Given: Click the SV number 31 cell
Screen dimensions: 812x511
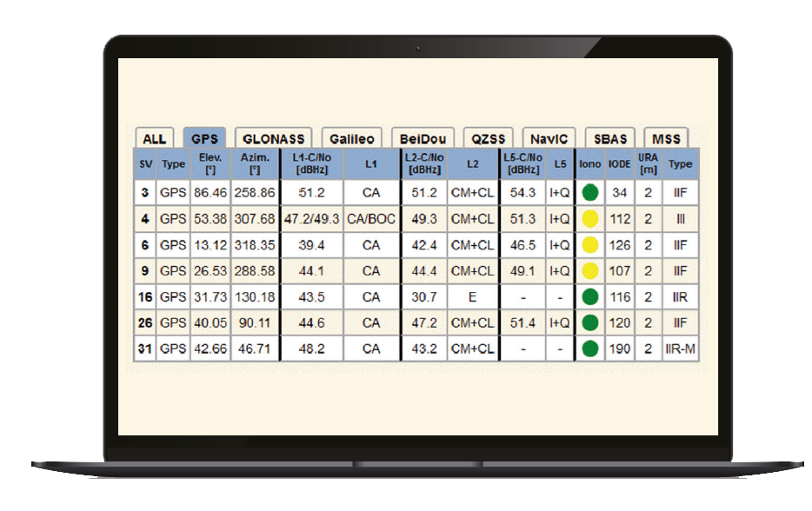Looking at the screenshot, I should pyautogui.click(x=145, y=348).
